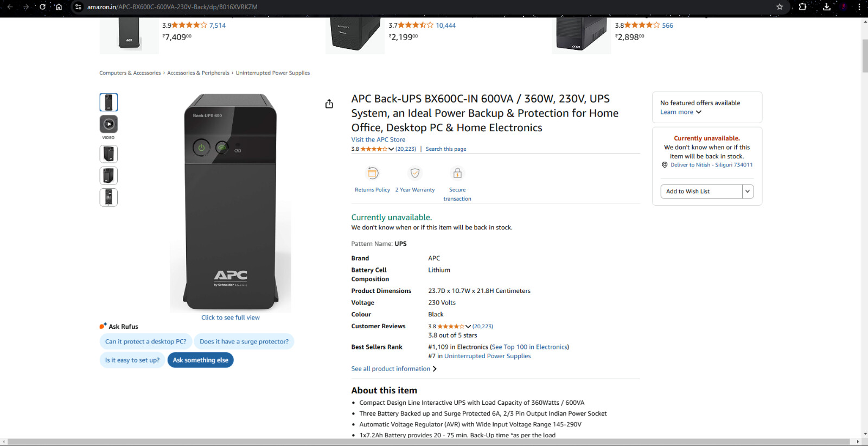Open Uninterrupted Power Supplies best seller rank link
The image size is (868, 446).
[488, 356]
